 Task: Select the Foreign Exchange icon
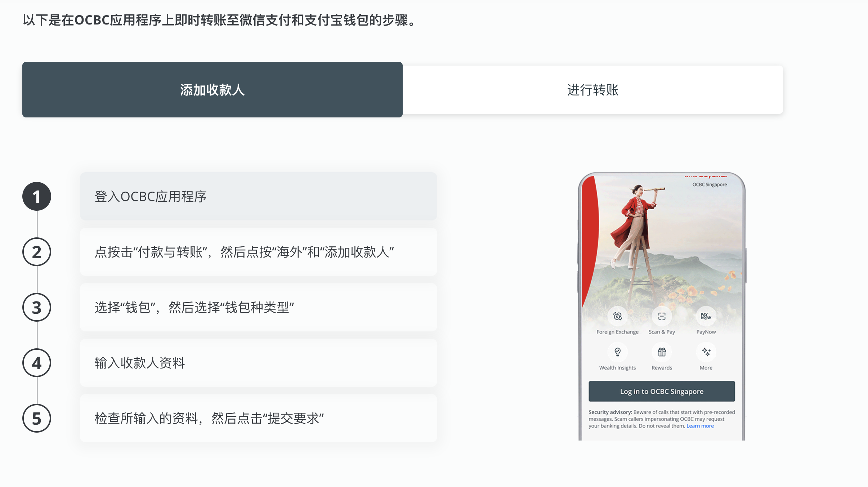pyautogui.click(x=617, y=317)
